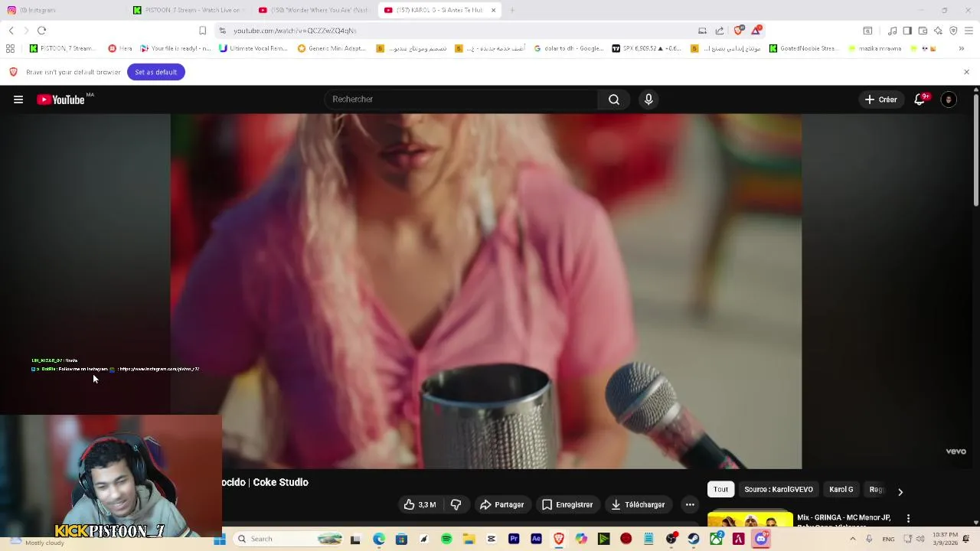
Task: Reload the current page
Action: (41, 31)
